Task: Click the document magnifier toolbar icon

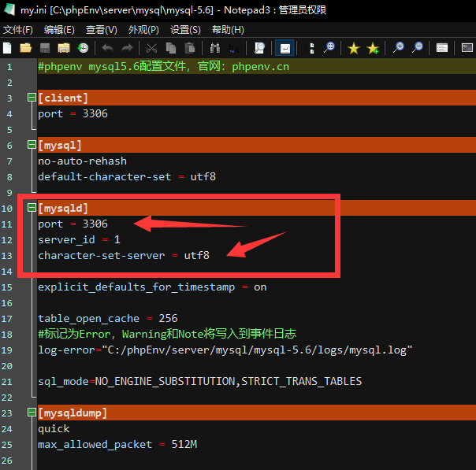Action: (259, 48)
